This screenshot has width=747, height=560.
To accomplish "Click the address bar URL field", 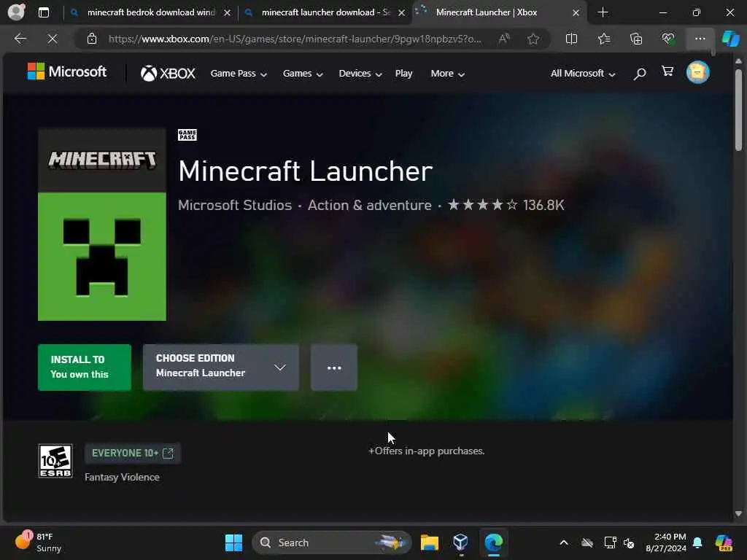I will tap(295, 39).
